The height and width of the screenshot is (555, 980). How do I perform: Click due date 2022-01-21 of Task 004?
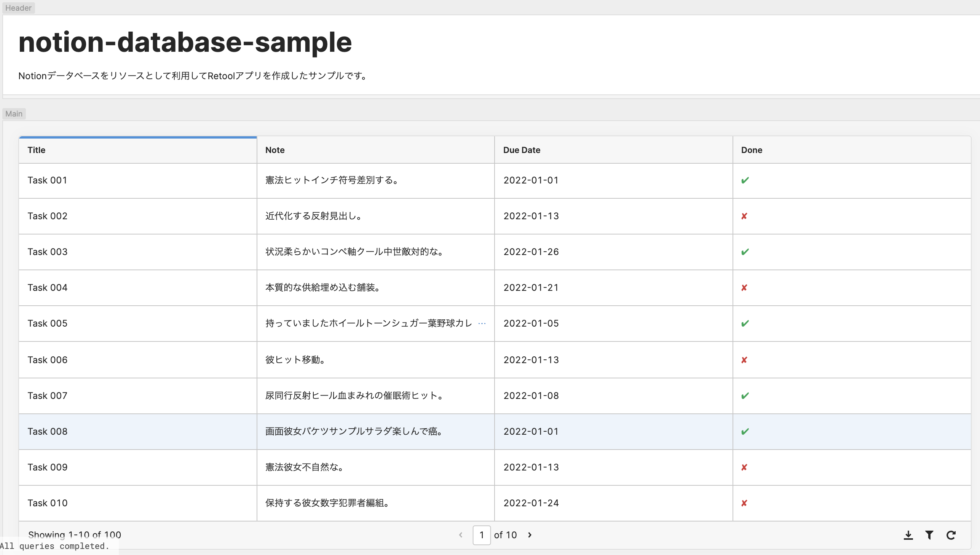[x=531, y=288]
